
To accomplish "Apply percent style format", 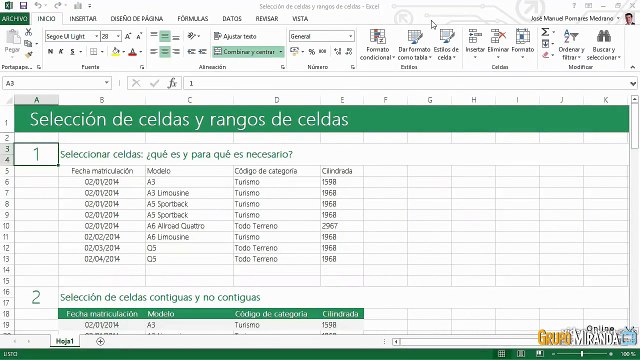I will 311,51.
